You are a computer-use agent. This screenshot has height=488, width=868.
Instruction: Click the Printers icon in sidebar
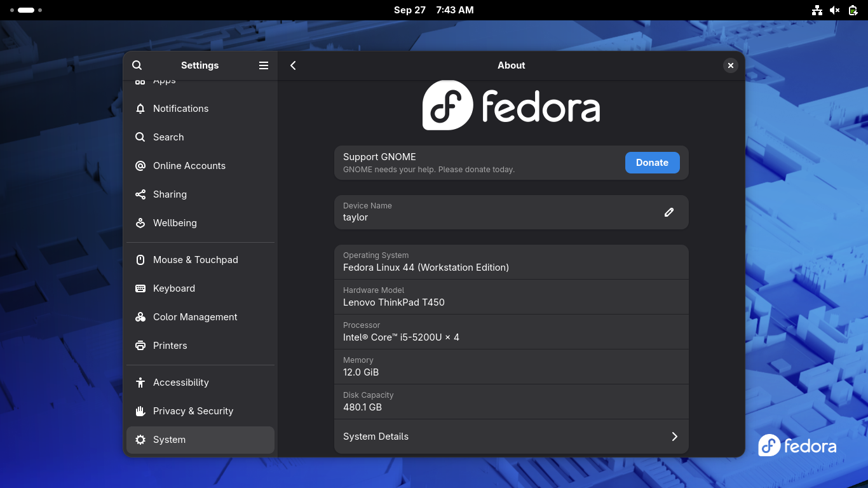tap(140, 346)
